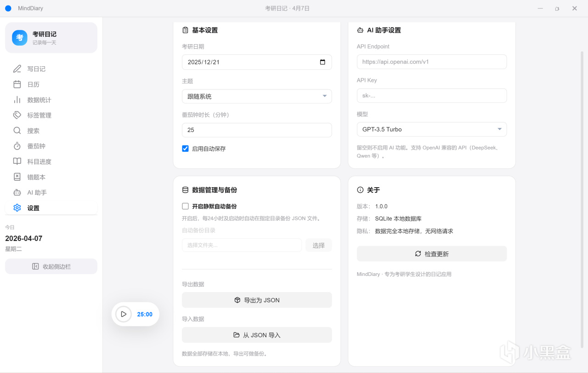Open 标签管理 from sidebar
588x373 pixels.
click(51, 115)
